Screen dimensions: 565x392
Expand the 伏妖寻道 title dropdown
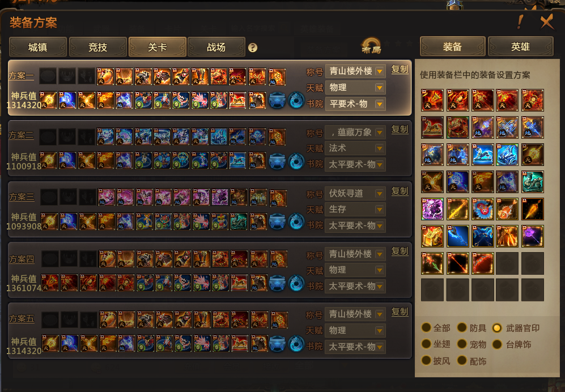380,194
